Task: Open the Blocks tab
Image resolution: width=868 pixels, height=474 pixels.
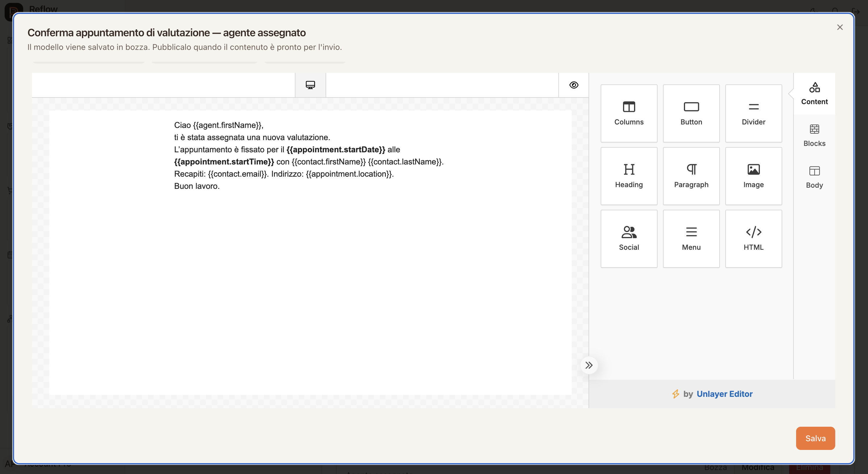Action: coord(814,135)
